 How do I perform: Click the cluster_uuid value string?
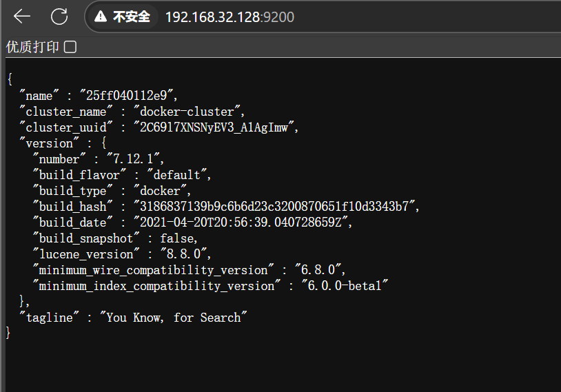click(x=217, y=127)
